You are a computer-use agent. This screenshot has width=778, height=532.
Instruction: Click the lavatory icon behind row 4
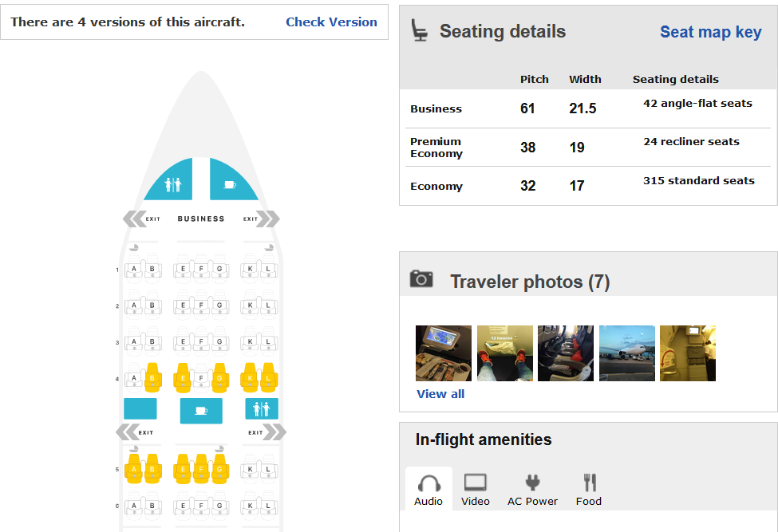[262, 409]
